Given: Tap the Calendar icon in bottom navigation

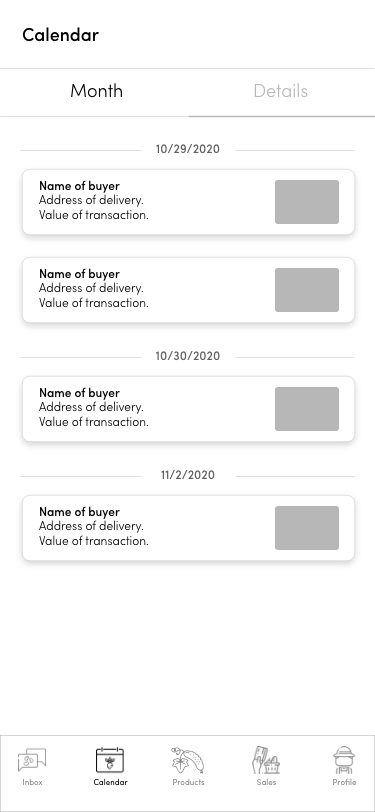Looking at the screenshot, I should (110, 760).
